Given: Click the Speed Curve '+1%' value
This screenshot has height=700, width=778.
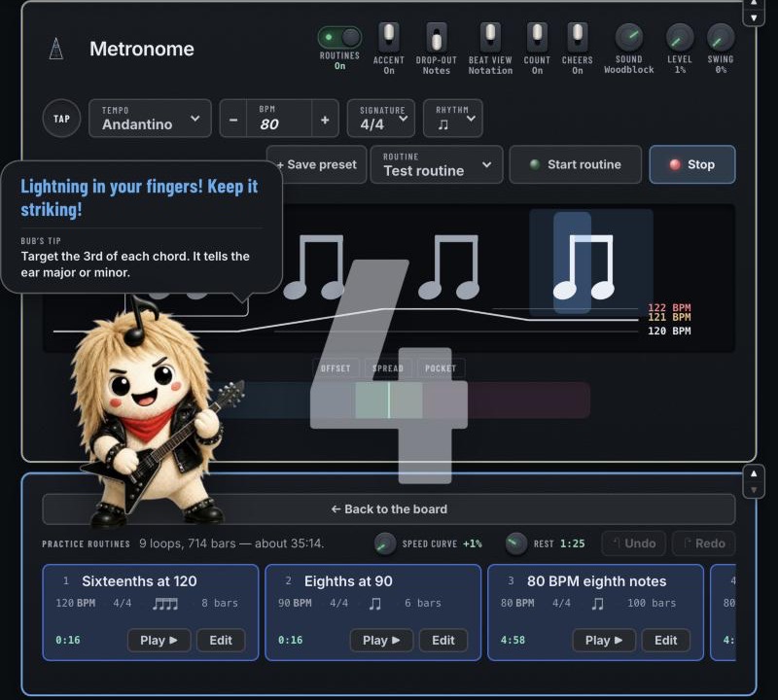Looking at the screenshot, I should pyautogui.click(x=473, y=543).
